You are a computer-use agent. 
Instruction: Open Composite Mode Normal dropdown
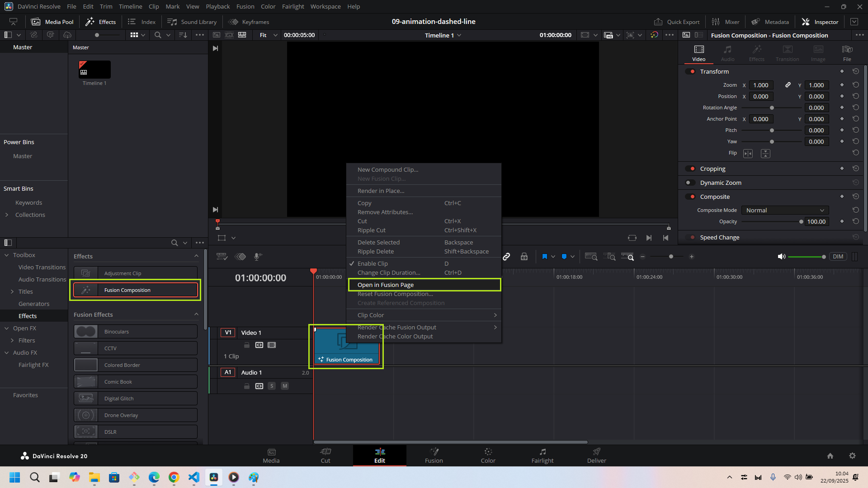point(785,210)
